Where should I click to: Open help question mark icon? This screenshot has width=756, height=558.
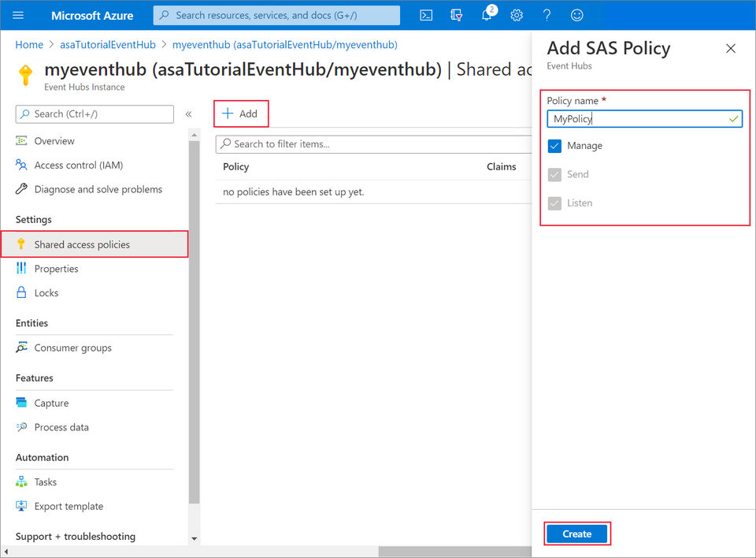pos(547,16)
